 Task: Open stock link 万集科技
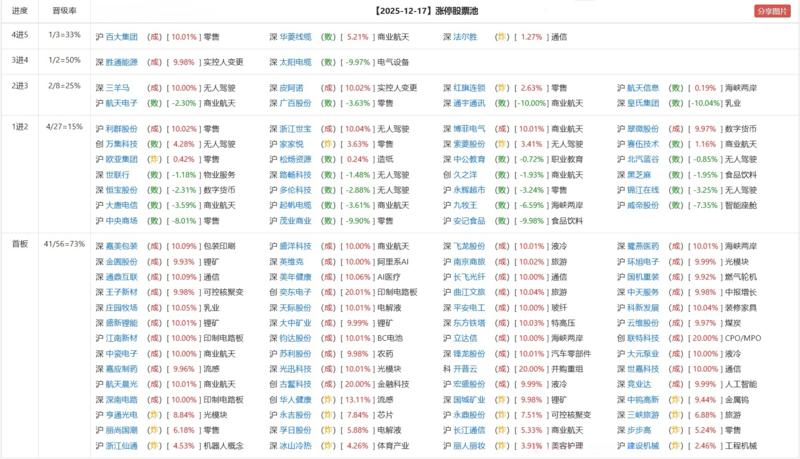click(x=122, y=144)
